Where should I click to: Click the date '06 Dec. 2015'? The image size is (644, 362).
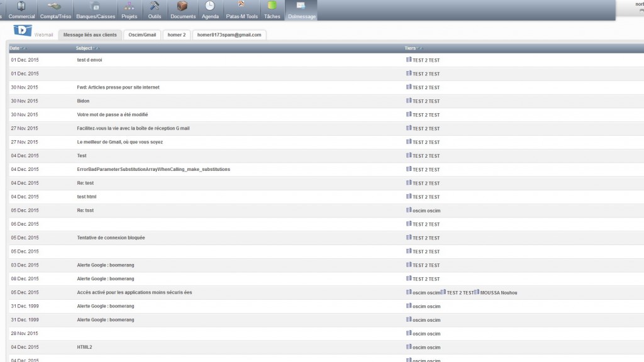click(25, 224)
